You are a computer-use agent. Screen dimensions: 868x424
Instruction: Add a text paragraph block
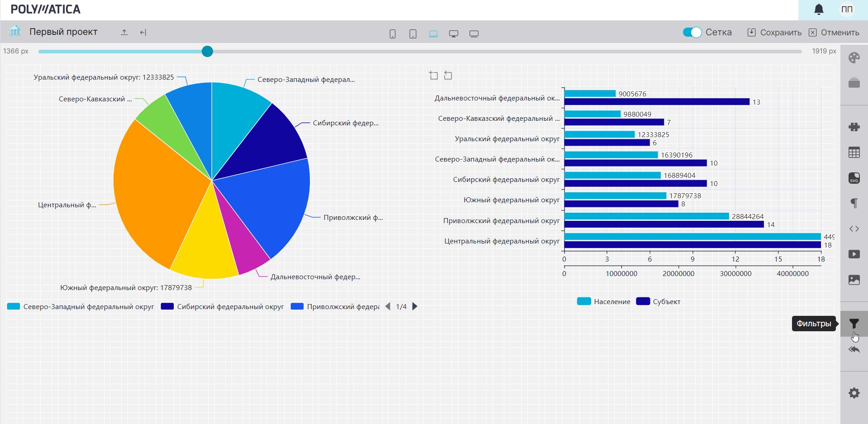tap(854, 203)
